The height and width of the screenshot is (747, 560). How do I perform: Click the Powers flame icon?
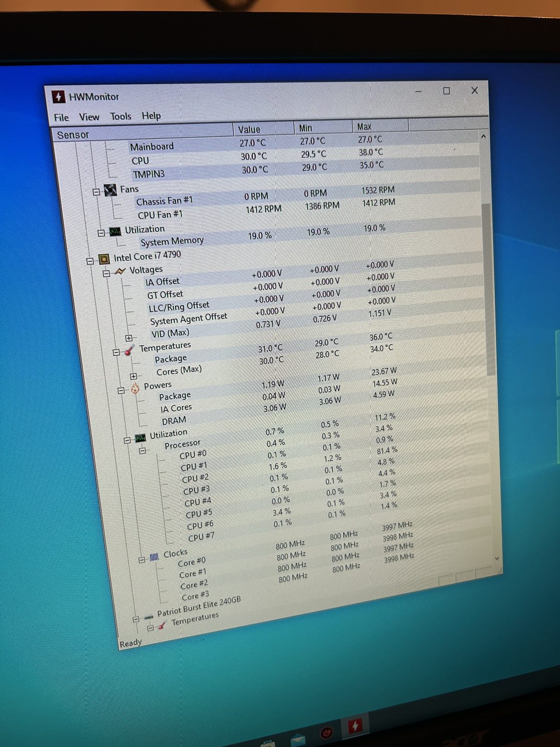pos(135,388)
